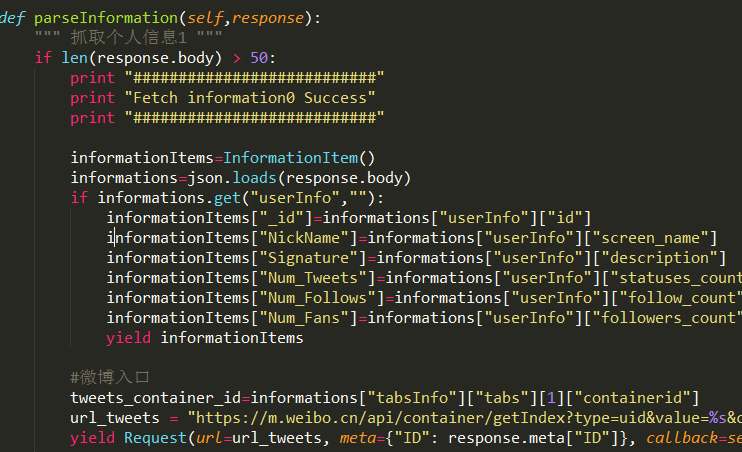Click the "tabsInfo" key string
This screenshot has height=452, width=742.
pos(412,398)
